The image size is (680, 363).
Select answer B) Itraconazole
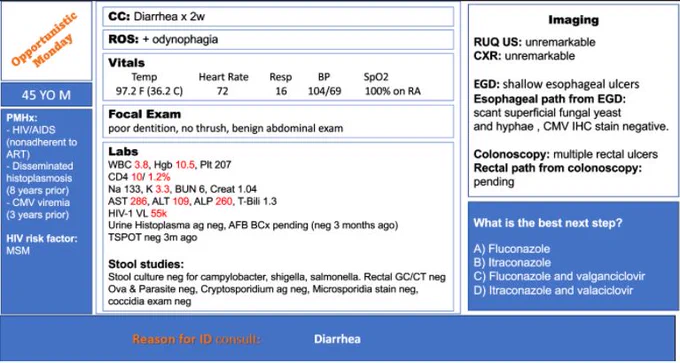(x=512, y=263)
